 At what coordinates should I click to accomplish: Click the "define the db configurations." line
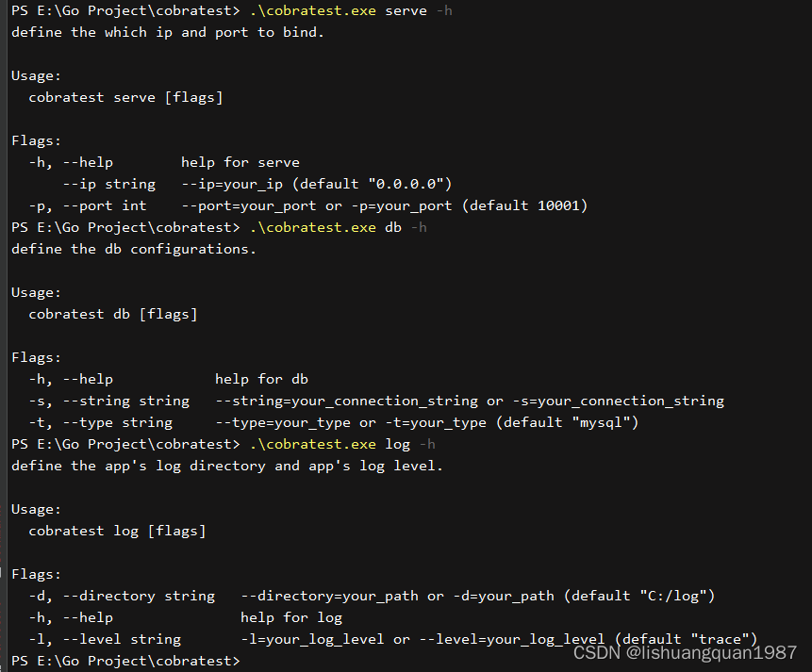134,249
